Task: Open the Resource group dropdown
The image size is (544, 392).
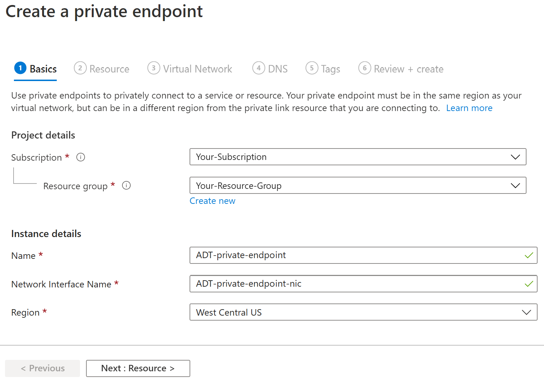Action: point(358,185)
